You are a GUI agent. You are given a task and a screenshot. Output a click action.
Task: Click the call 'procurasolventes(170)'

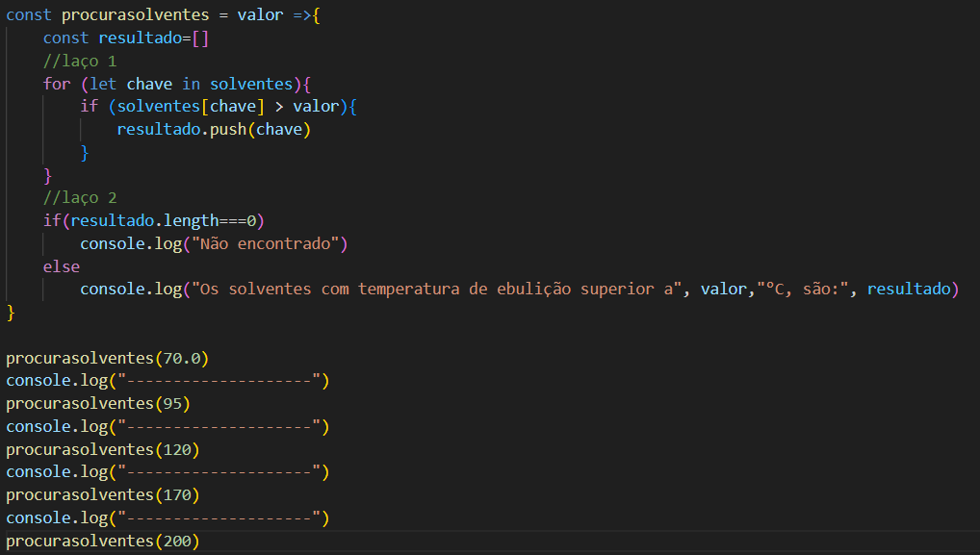pyautogui.click(x=102, y=495)
